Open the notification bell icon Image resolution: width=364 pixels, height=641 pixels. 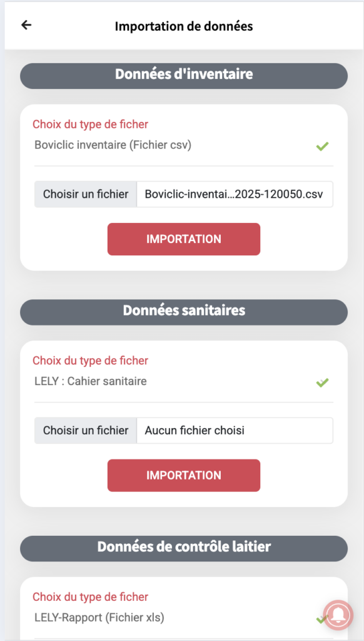click(338, 615)
